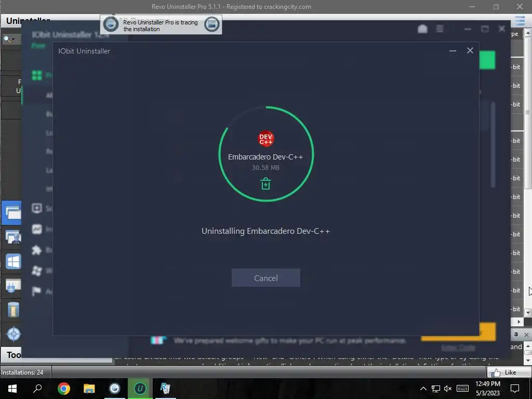The height and width of the screenshot is (399, 532).
Task: Open the IObit Windows Apps sidebar icon
Action: (37, 270)
